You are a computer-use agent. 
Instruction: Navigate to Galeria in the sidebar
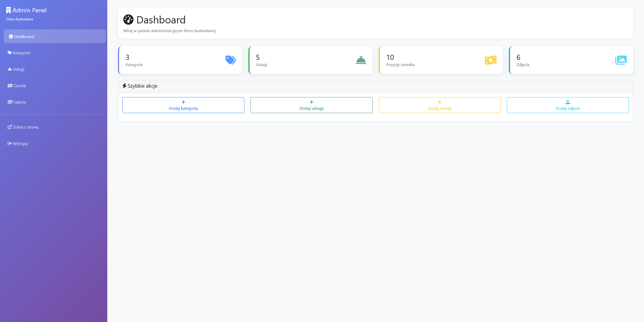coord(20,102)
